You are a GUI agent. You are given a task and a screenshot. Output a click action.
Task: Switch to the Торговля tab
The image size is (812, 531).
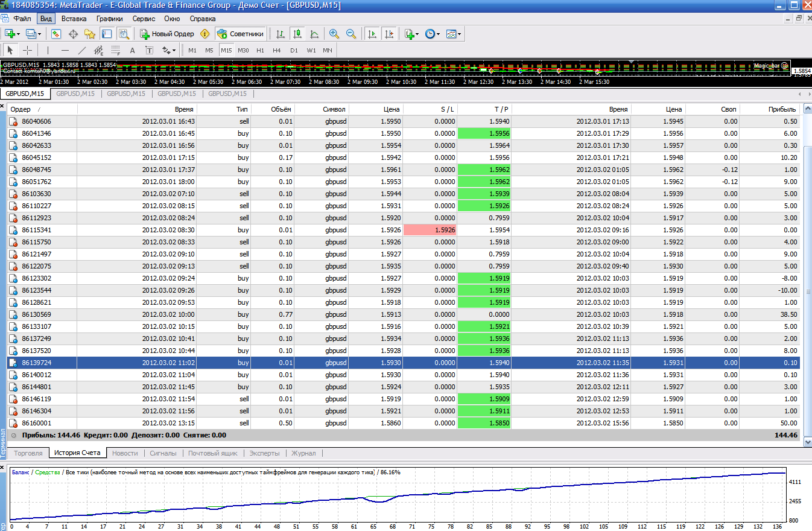28,453
